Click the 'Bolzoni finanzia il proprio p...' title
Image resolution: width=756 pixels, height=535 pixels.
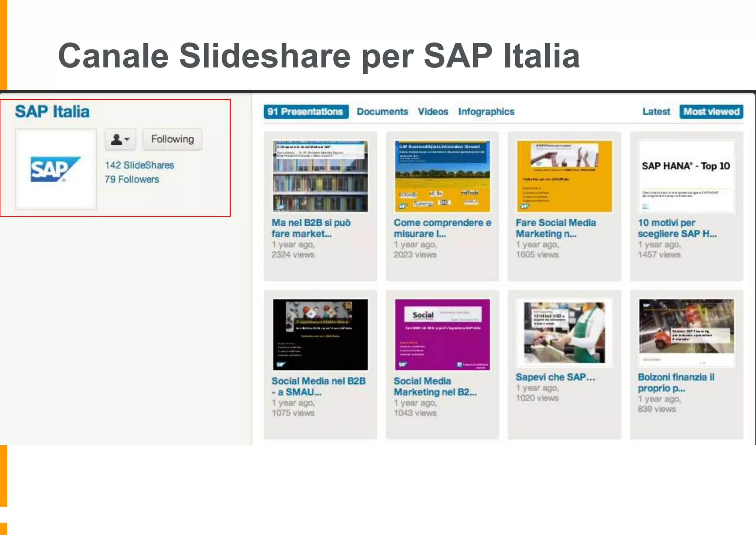(x=676, y=383)
